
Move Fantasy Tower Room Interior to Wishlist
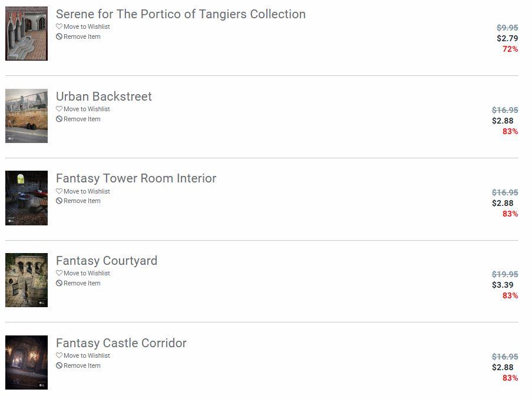click(x=87, y=191)
